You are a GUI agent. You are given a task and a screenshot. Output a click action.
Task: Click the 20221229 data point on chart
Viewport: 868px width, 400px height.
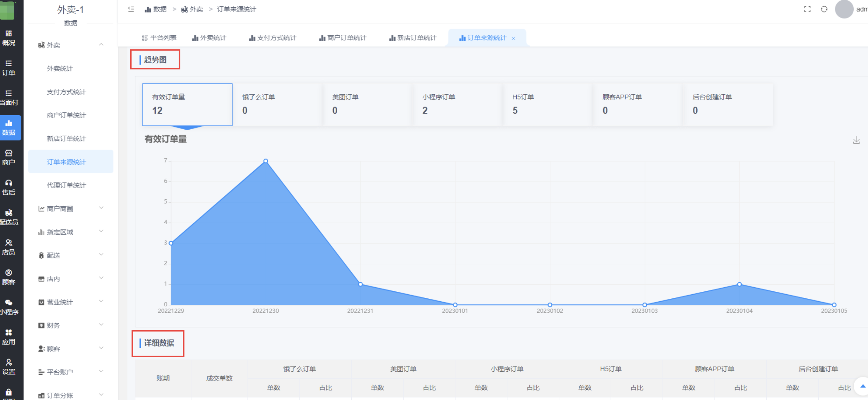171,243
